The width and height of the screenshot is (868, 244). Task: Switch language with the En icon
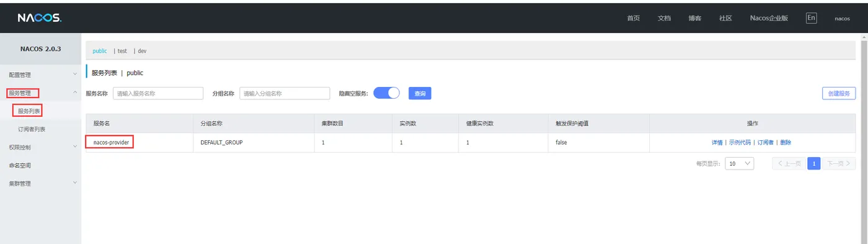(x=811, y=18)
